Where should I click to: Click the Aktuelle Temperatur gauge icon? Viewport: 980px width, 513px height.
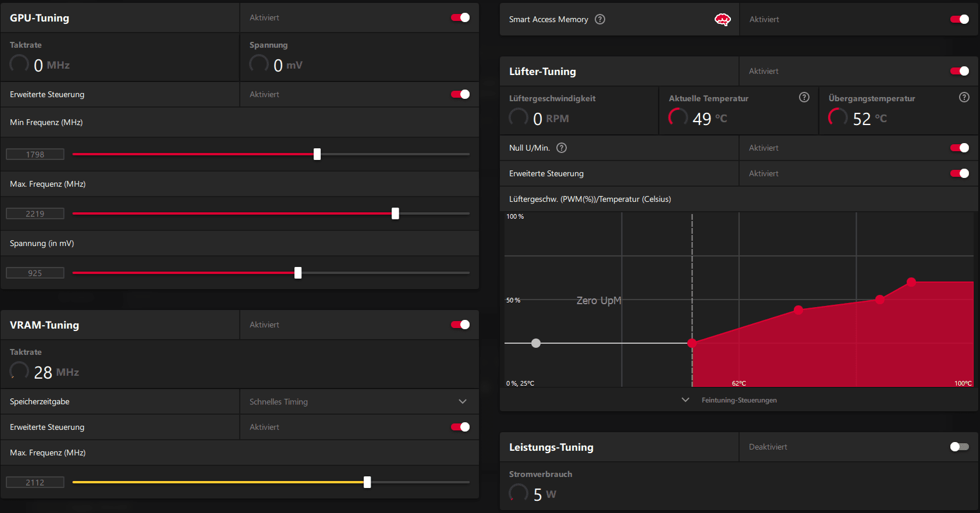coord(678,117)
